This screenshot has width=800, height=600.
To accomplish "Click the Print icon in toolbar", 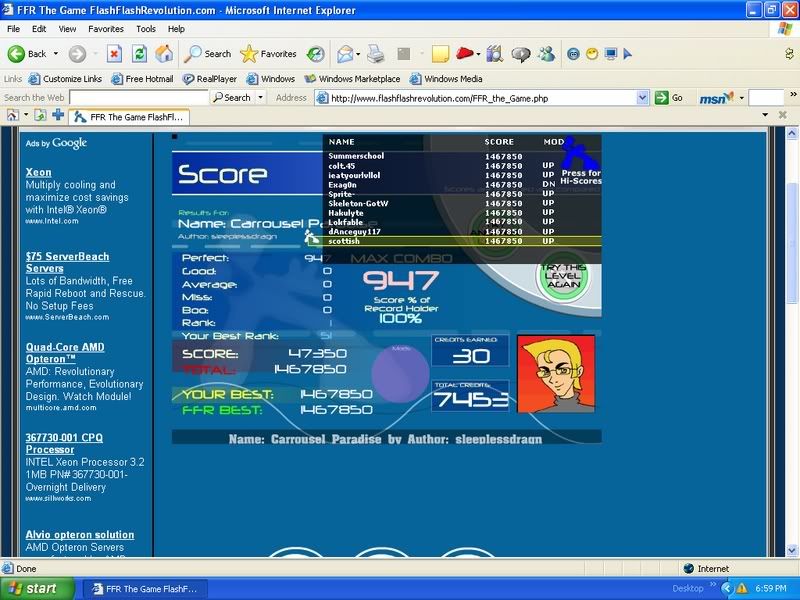I will [375, 54].
